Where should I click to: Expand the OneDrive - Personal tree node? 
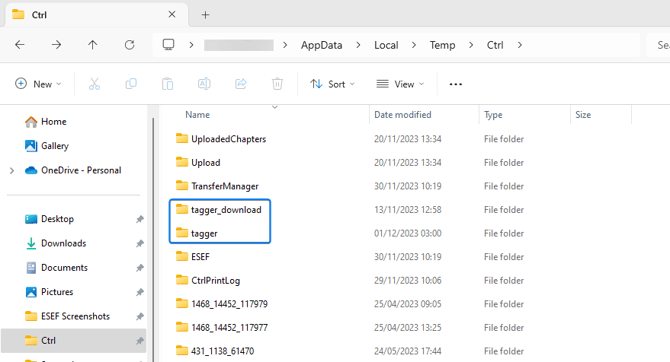coord(12,171)
